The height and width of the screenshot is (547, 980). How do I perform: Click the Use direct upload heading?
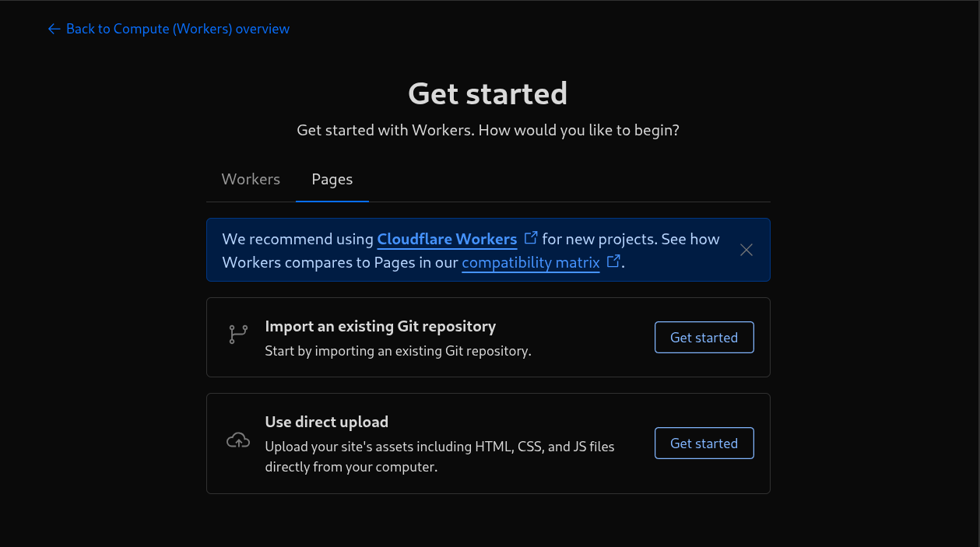pyautogui.click(x=327, y=422)
